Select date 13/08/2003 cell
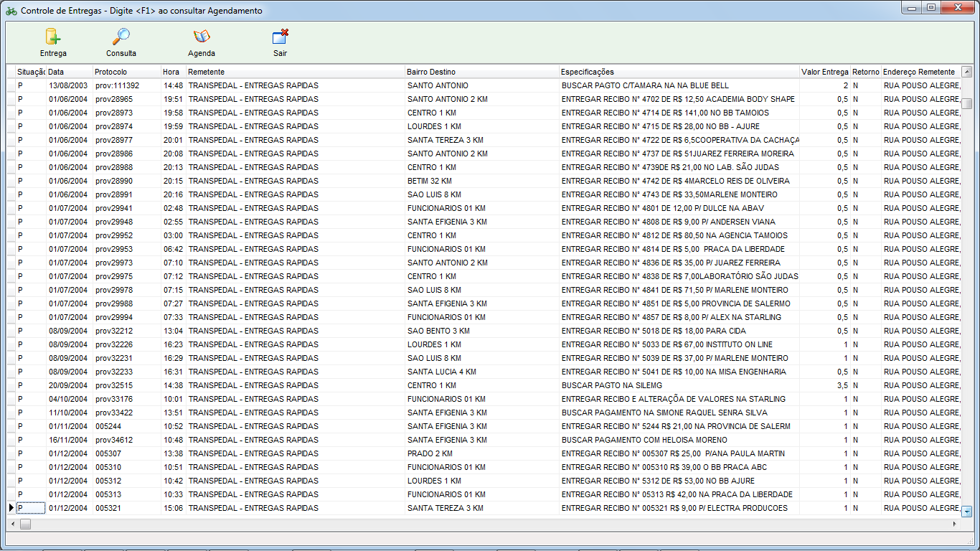This screenshot has width=980, height=551. (70, 85)
